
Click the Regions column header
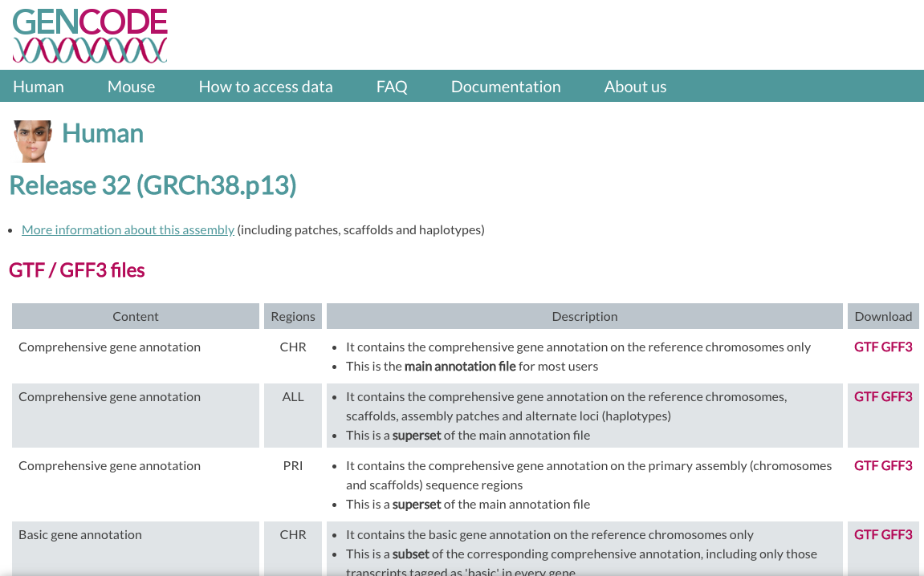293,316
